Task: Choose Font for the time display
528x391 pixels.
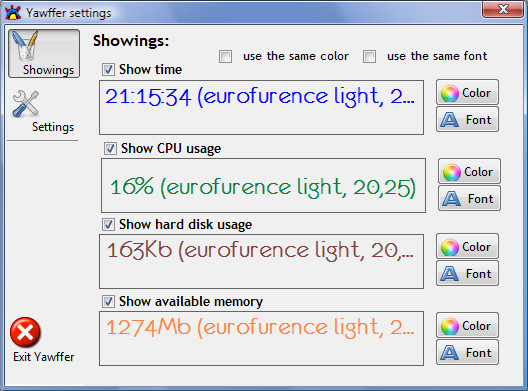Action: [467, 119]
